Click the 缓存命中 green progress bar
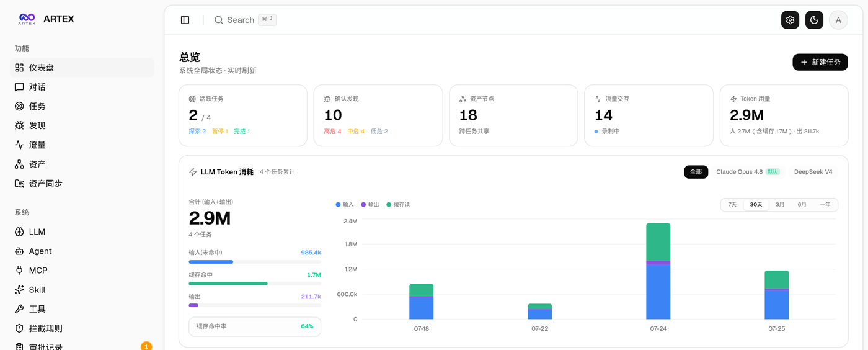 coord(255,284)
